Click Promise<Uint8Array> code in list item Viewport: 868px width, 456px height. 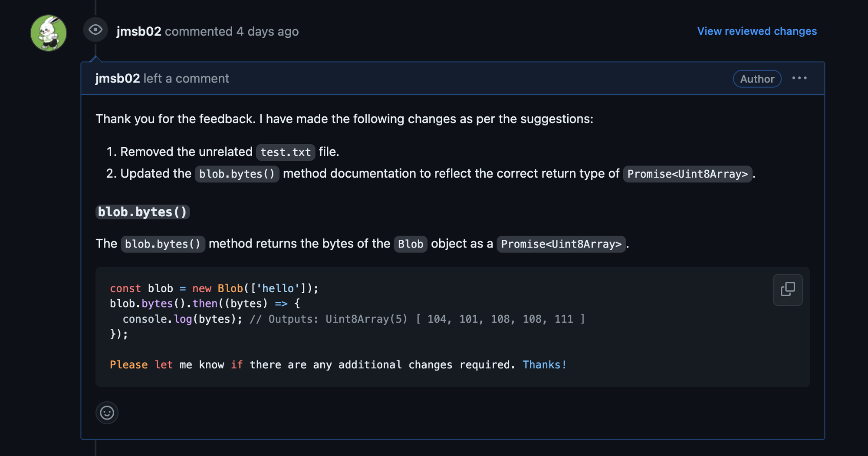click(x=687, y=174)
